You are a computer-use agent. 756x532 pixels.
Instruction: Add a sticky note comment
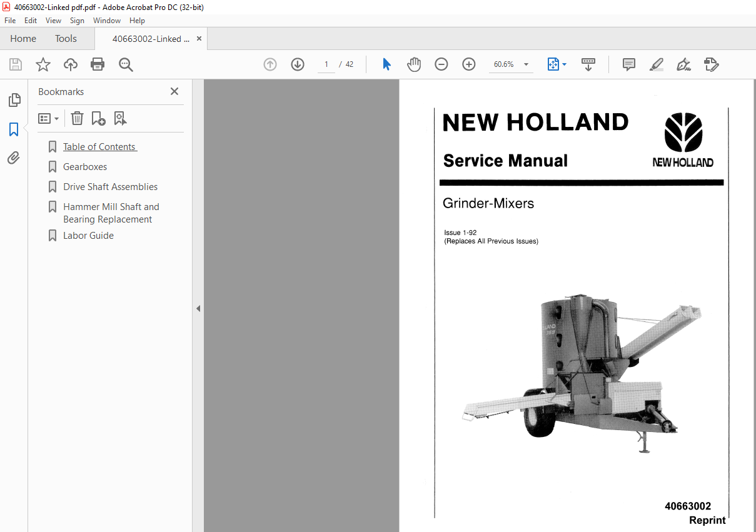629,64
